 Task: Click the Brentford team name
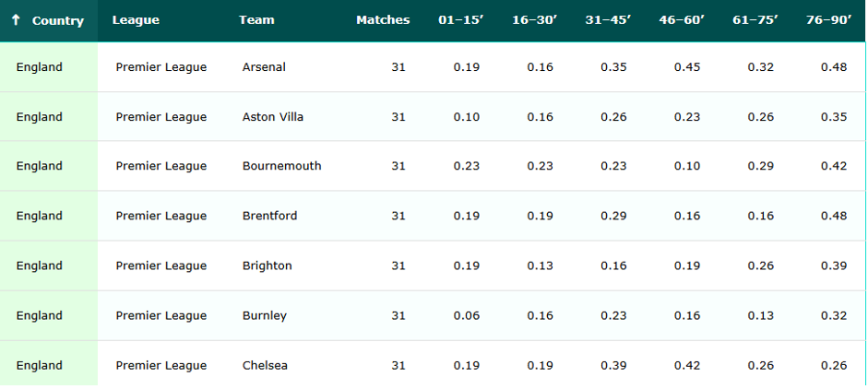[270, 216]
